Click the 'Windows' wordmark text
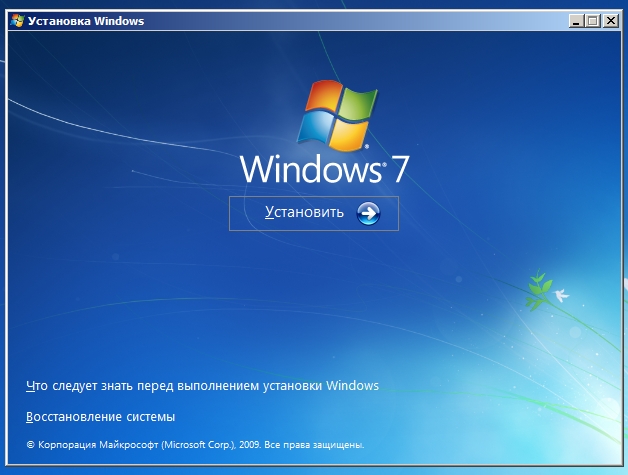Viewport: 628px width, 475px height. pyautogui.click(x=306, y=169)
